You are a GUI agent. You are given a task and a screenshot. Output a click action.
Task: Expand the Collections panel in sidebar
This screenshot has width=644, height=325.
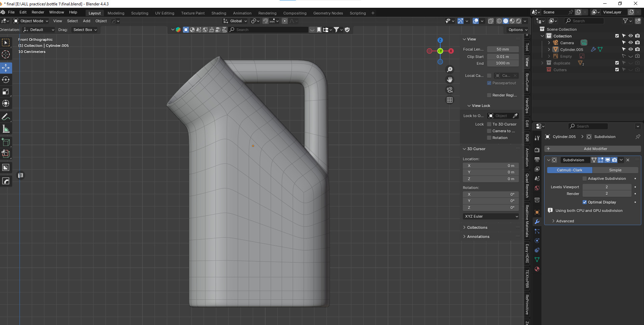(x=477, y=227)
